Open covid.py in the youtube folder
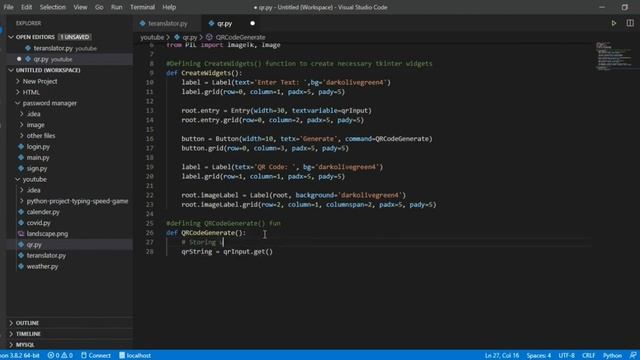Viewport: 640px width, 360px height. click(x=38, y=223)
